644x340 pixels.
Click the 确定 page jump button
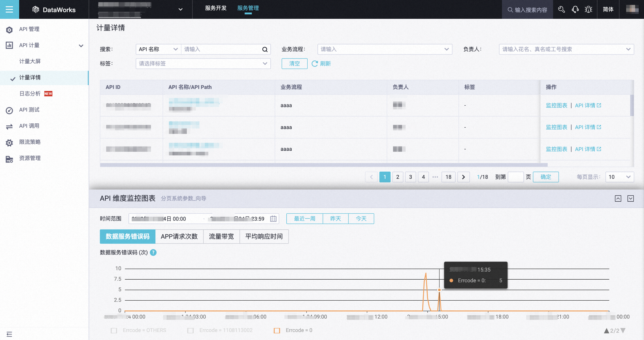546,177
